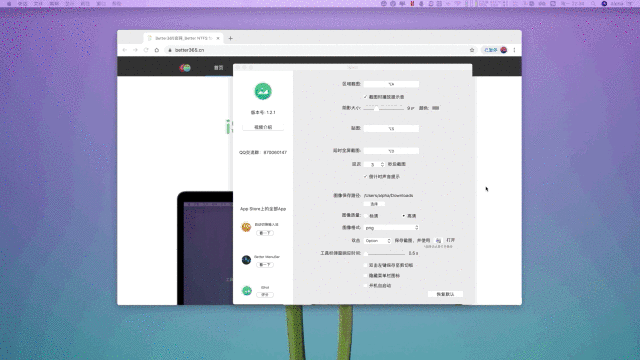Click 选择 to choose the save path
640x360 pixels.
point(374,204)
